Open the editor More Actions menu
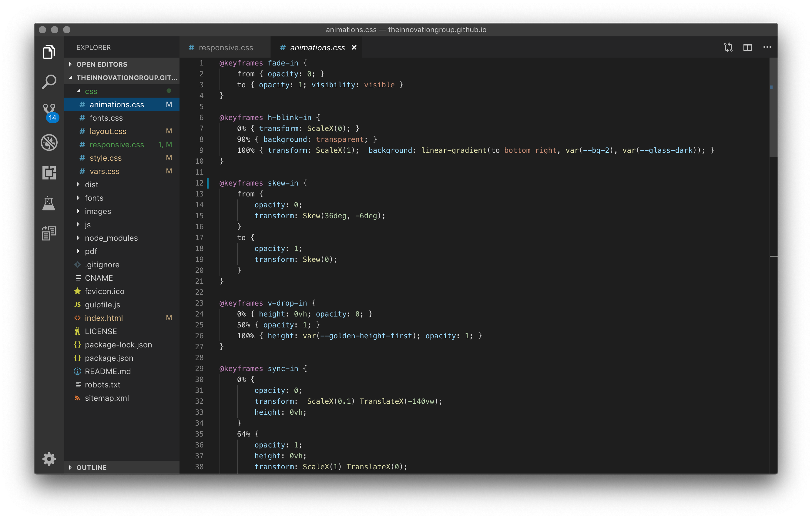This screenshot has width=812, height=519. (x=767, y=48)
